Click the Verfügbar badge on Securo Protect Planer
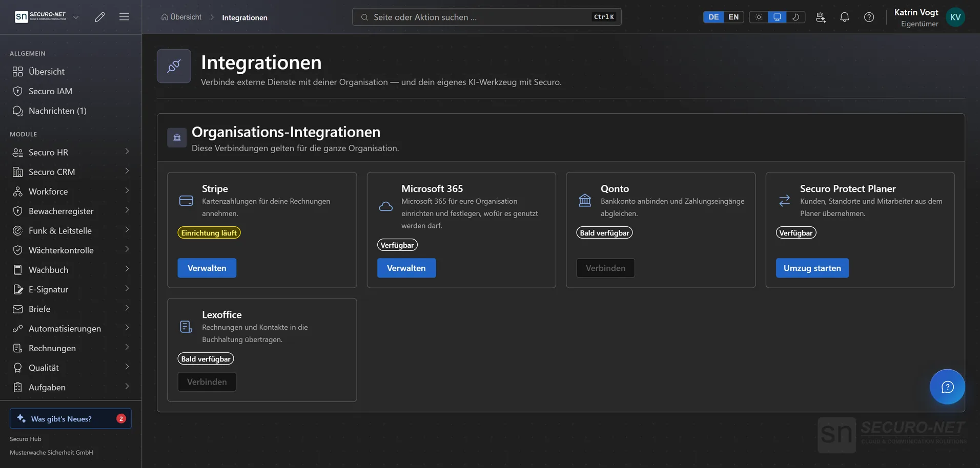The width and height of the screenshot is (980, 468). [x=796, y=232]
